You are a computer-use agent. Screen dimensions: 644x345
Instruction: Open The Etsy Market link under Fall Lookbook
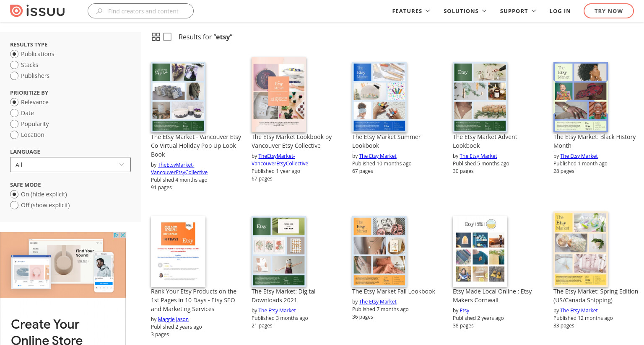coord(378,302)
